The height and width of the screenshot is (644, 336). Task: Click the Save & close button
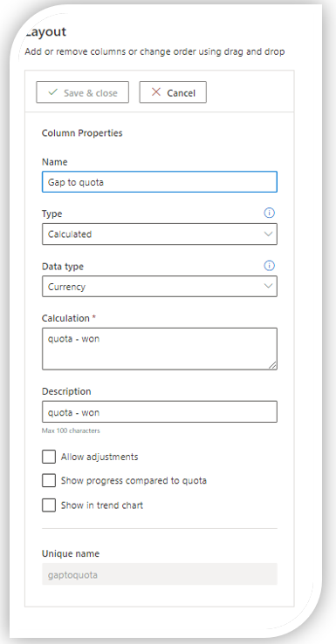pyautogui.click(x=82, y=92)
